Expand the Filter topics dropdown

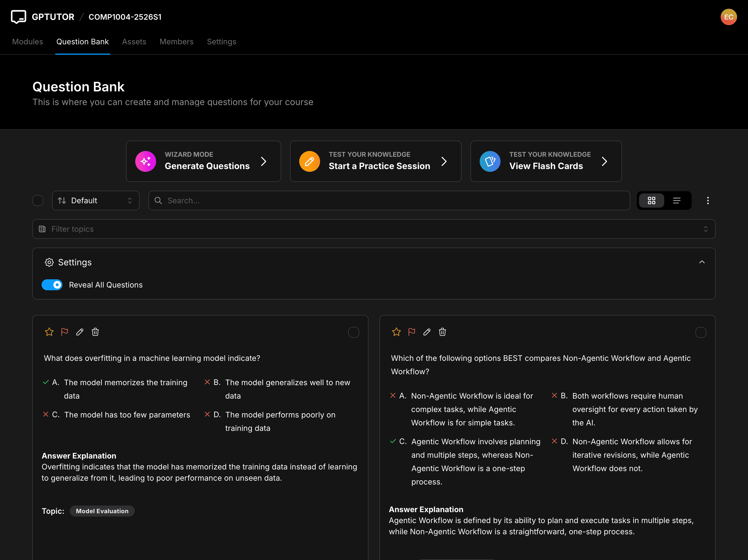coord(374,229)
